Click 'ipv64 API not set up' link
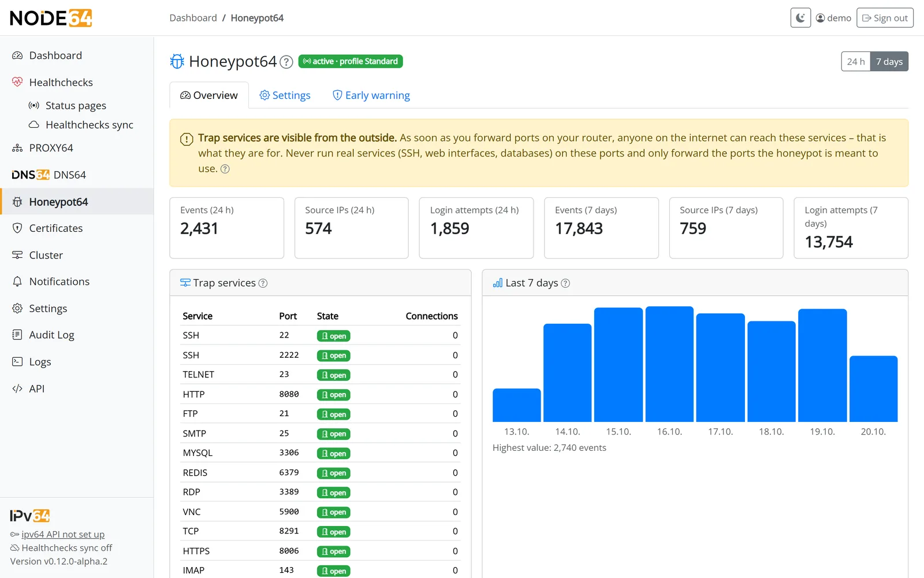The image size is (924, 578). tap(63, 535)
